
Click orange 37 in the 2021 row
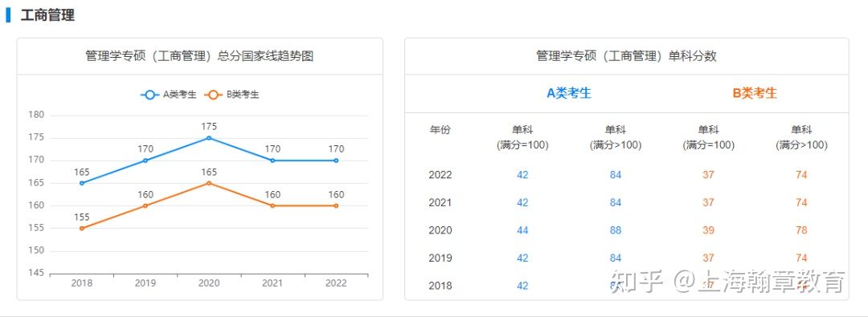click(709, 202)
